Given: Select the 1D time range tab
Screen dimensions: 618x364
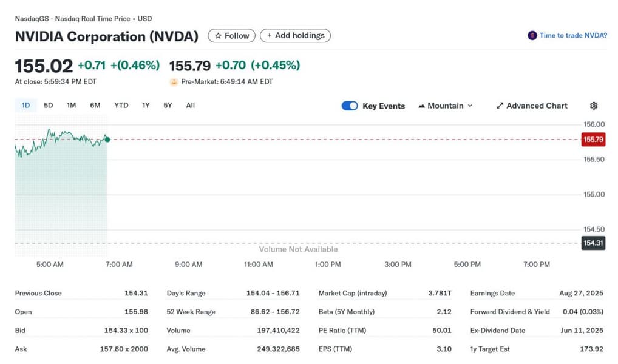Looking at the screenshot, I should tap(25, 106).
